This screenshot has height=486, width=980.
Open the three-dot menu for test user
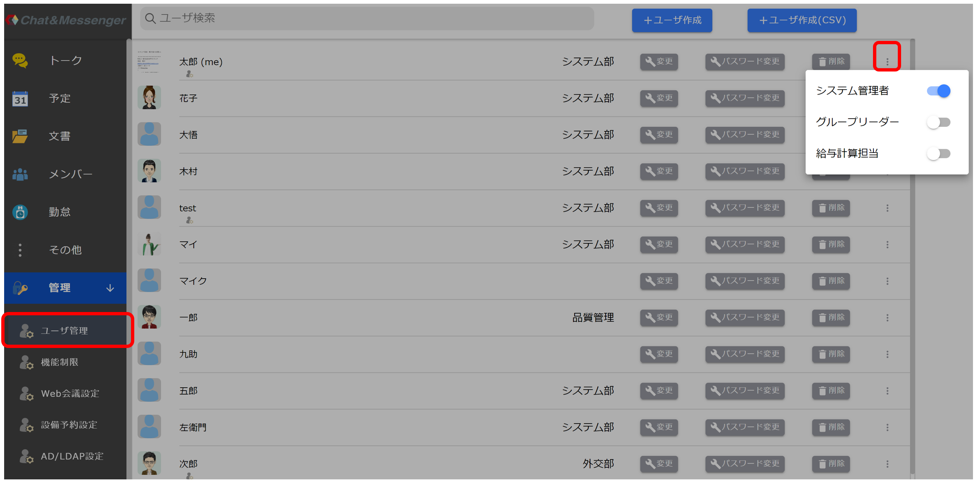[x=887, y=208]
